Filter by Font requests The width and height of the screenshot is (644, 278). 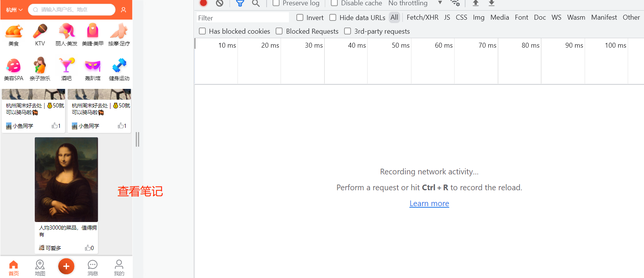[521, 17]
